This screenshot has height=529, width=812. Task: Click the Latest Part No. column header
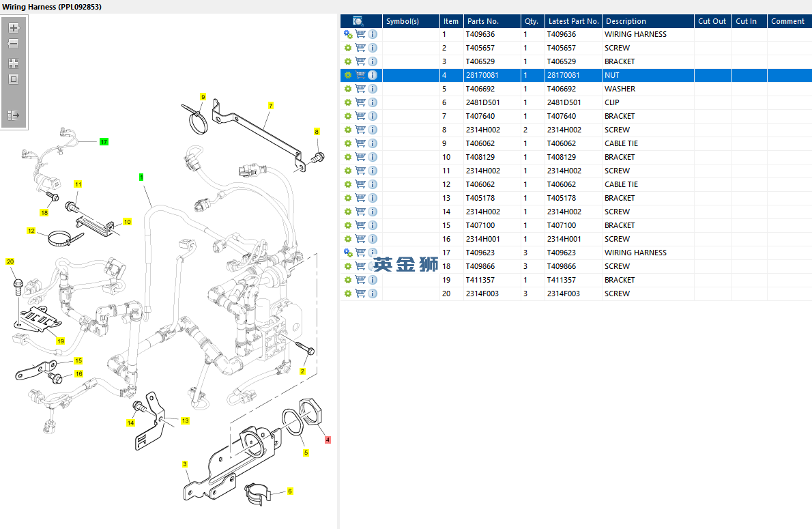pos(573,21)
